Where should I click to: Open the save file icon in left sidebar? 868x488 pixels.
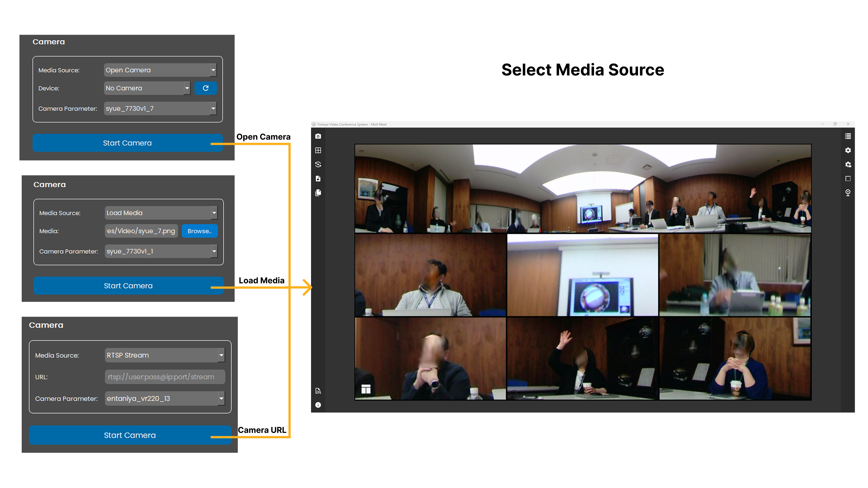tap(318, 179)
